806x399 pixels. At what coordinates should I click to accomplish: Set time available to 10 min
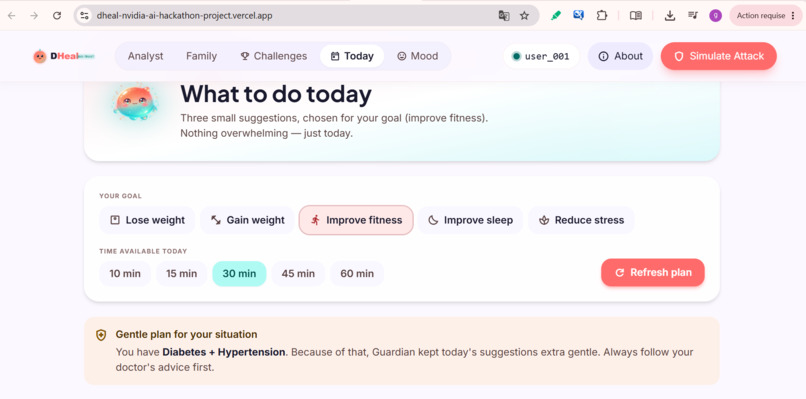125,274
